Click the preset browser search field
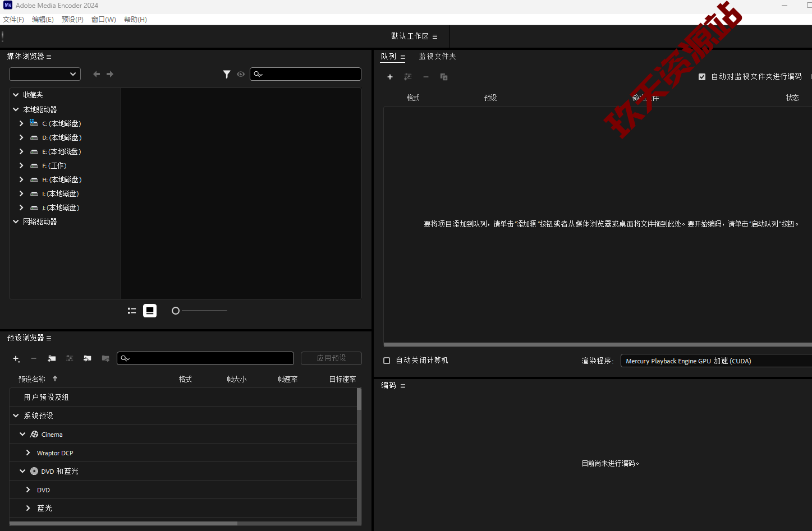This screenshot has height=531, width=812. pyautogui.click(x=205, y=358)
